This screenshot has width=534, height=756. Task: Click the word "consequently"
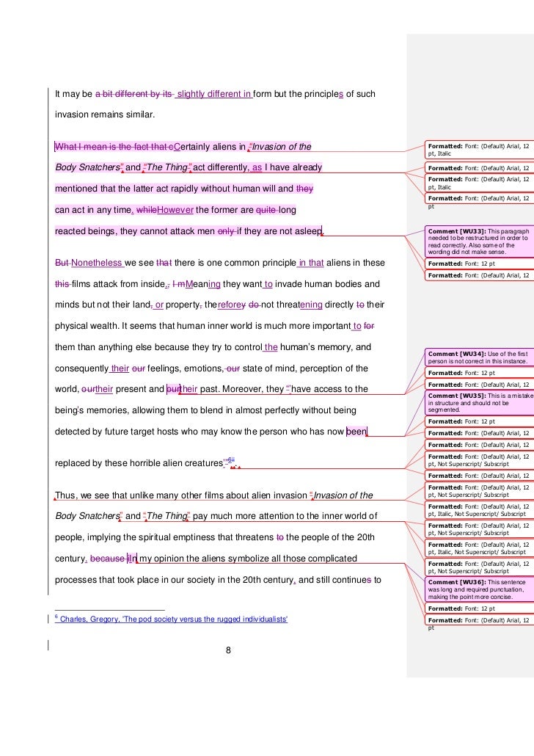[x=81, y=368]
